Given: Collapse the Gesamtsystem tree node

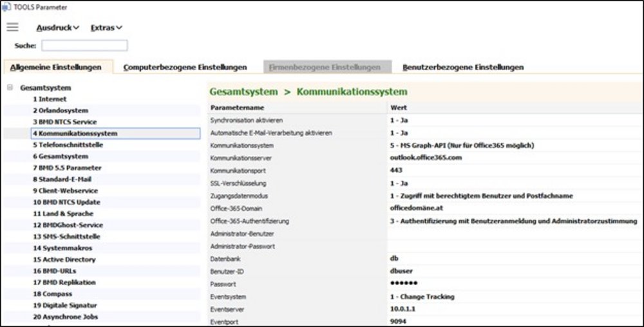Looking at the screenshot, I should click(x=10, y=88).
